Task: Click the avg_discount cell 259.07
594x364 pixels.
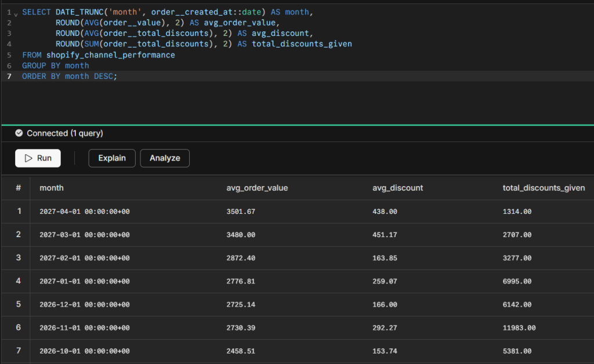Action: click(385, 282)
